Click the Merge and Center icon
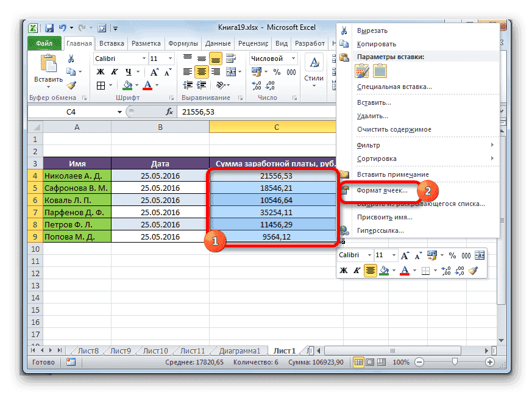This screenshot has width=532, height=395. point(230,72)
